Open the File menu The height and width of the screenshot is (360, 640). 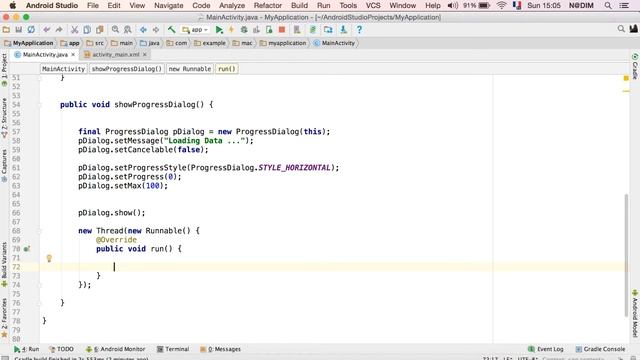point(93,5)
